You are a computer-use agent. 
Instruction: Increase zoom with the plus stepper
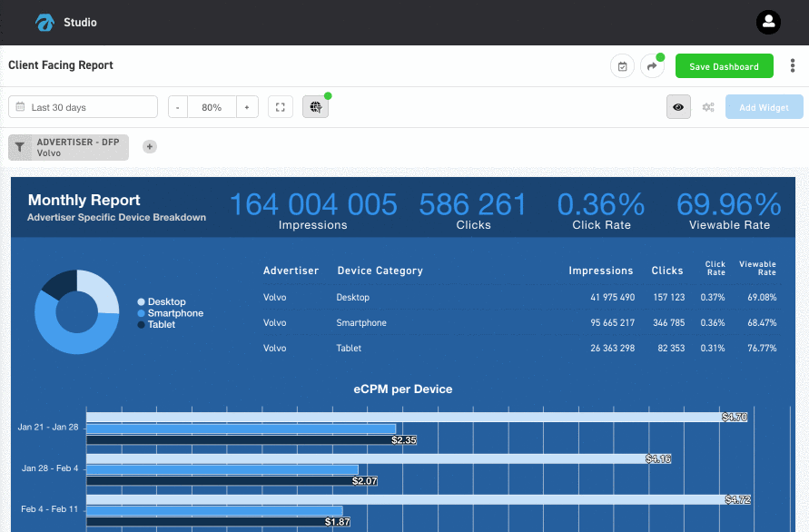pos(247,106)
